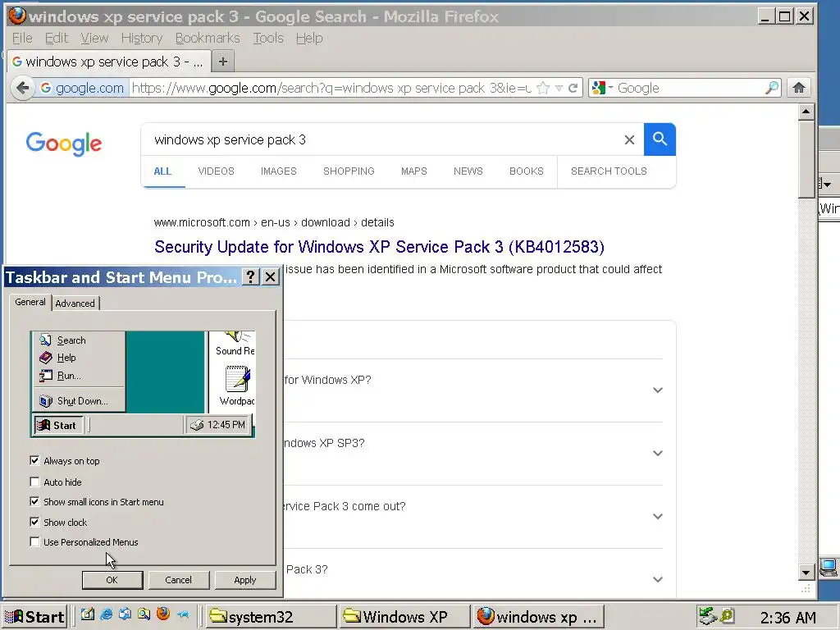
Task: Select the General tab
Action: coord(30,302)
